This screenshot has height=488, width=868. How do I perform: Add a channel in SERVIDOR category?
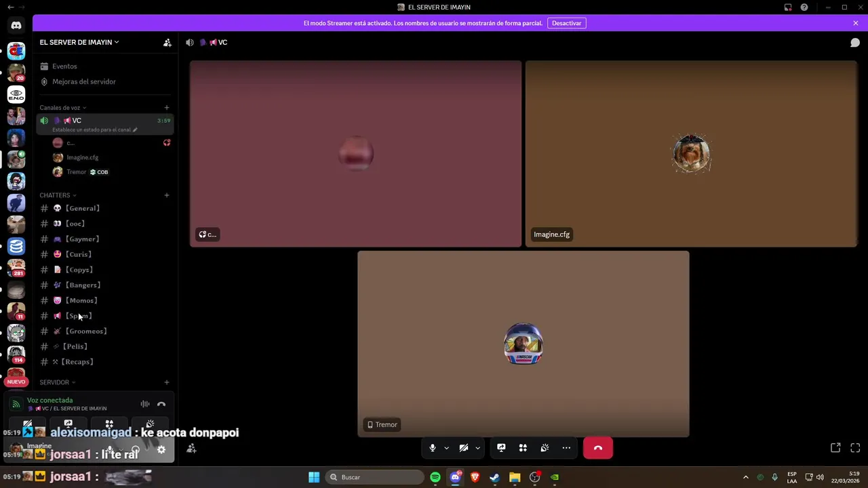point(167,382)
